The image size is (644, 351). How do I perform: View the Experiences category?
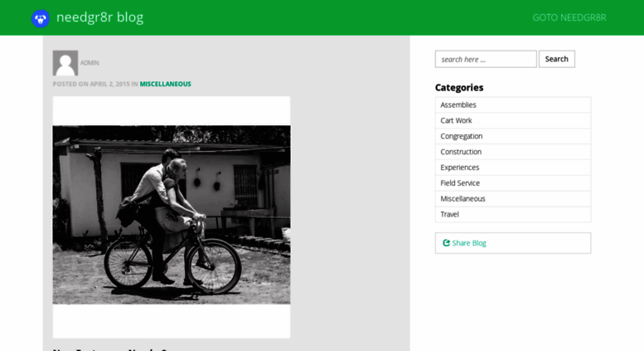pos(513,168)
